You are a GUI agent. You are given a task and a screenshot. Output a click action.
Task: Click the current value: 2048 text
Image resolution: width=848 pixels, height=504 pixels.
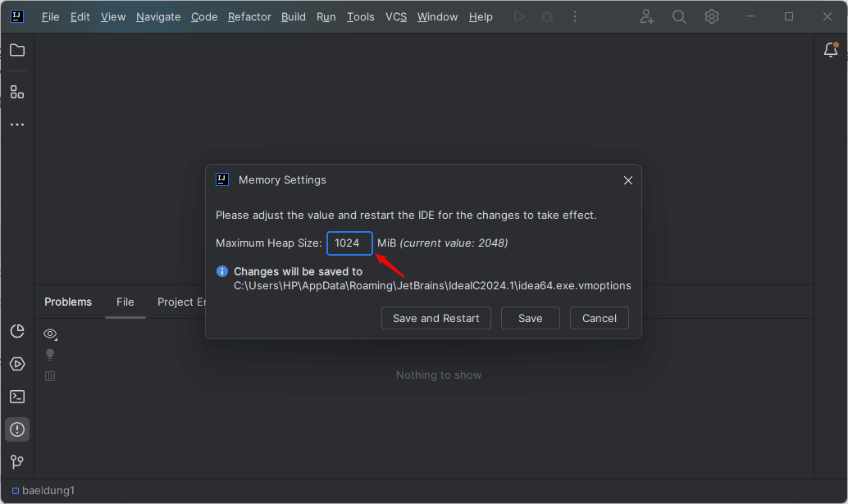tap(454, 243)
